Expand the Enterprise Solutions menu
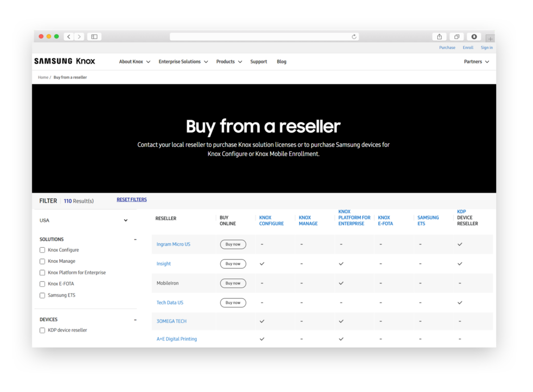The image size is (533, 392). [x=183, y=61]
